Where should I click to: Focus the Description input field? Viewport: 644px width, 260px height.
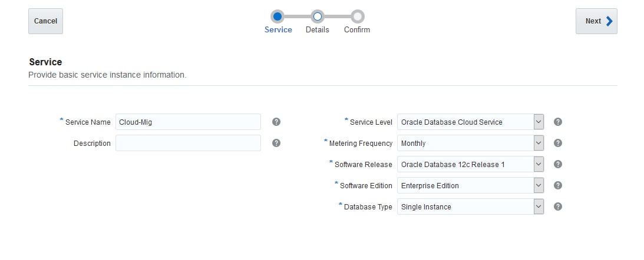pyautogui.click(x=188, y=143)
